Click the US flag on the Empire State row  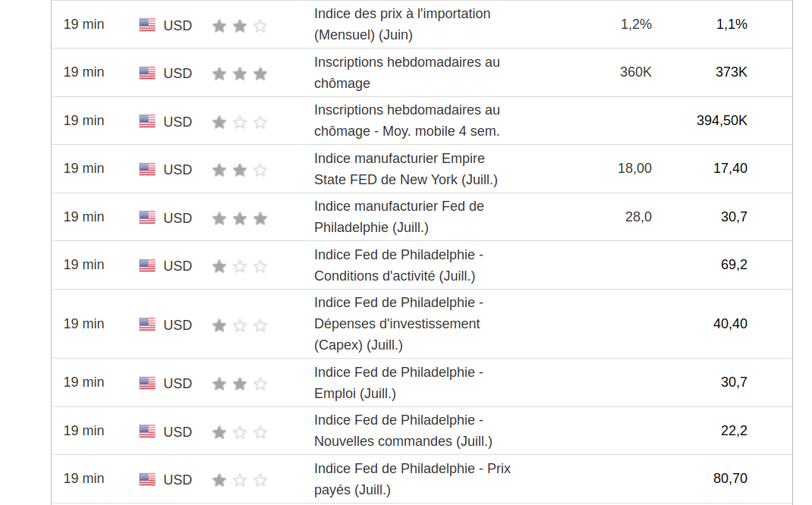click(147, 169)
